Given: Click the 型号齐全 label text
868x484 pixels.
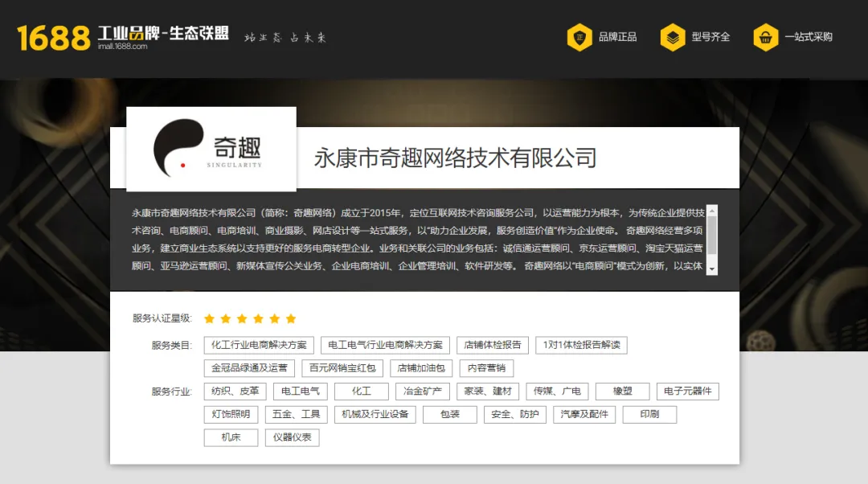Looking at the screenshot, I should coord(710,37).
